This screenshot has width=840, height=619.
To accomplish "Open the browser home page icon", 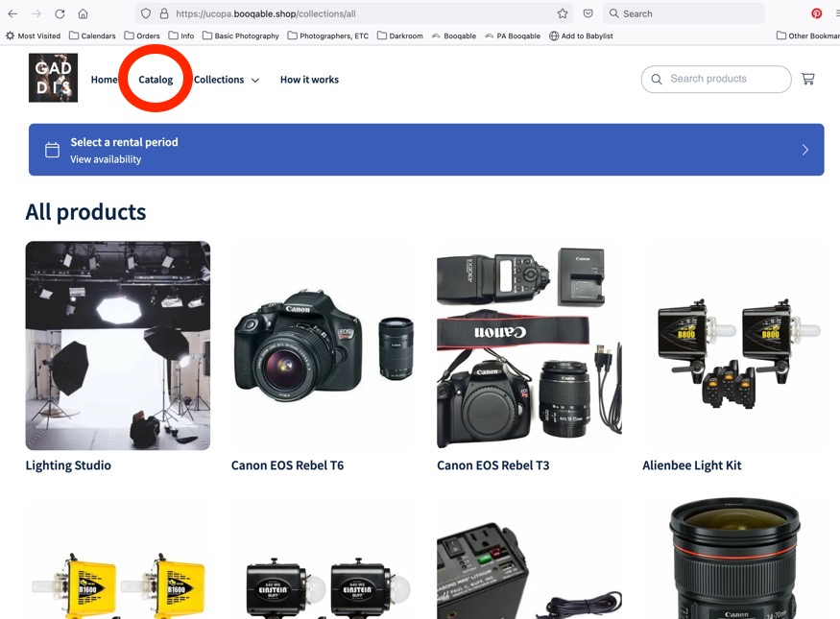I will [x=83, y=14].
